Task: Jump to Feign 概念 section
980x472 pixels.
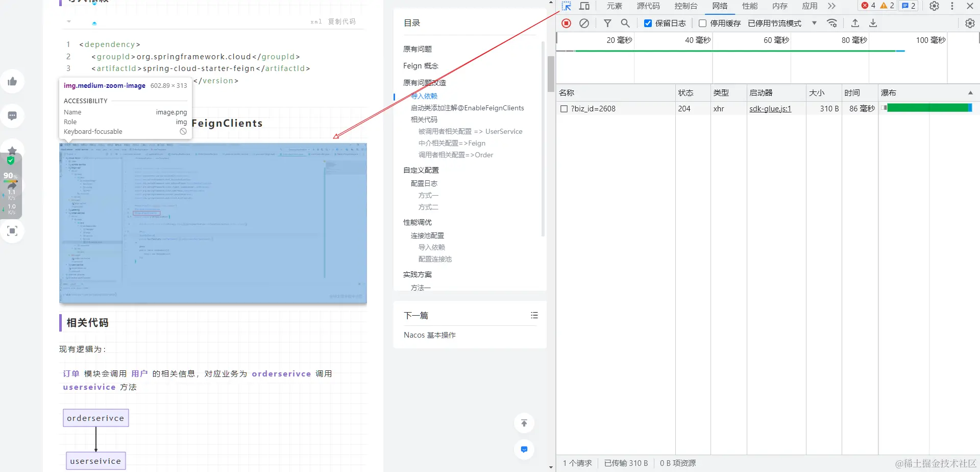Action: [x=421, y=66]
